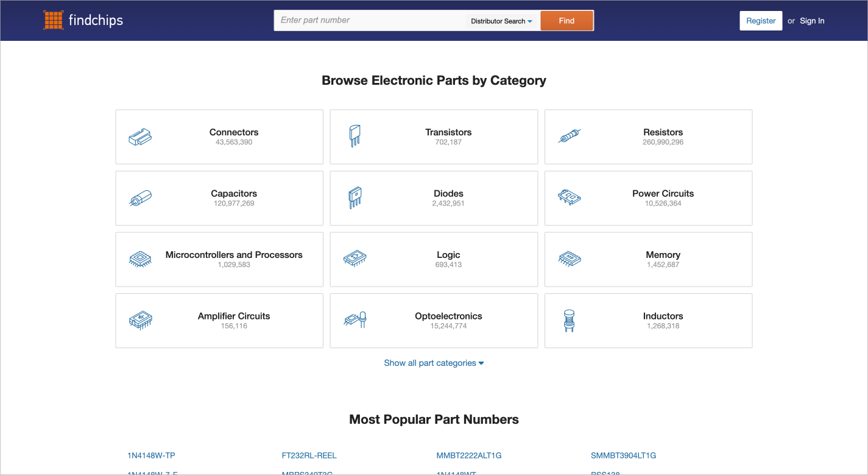This screenshot has height=475, width=868.
Task: Click the Memory chip icon
Action: (570, 259)
